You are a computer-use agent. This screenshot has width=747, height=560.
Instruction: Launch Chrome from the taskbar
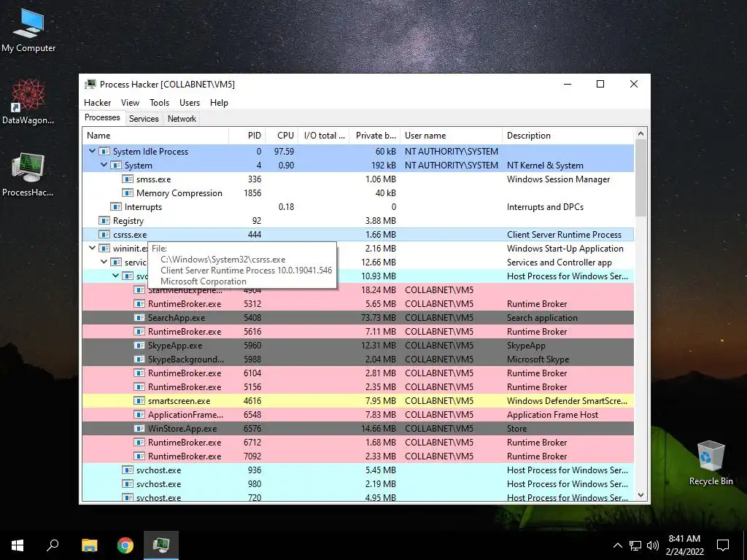click(x=125, y=545)
